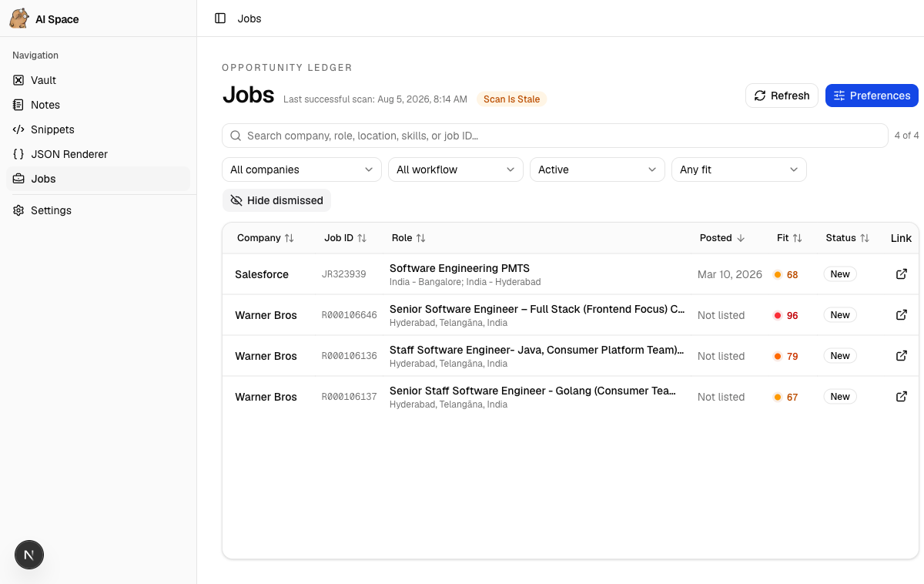The image size is (924, 584).
Task: Click the Last successful scan timestamp
Action: (375, 99)
